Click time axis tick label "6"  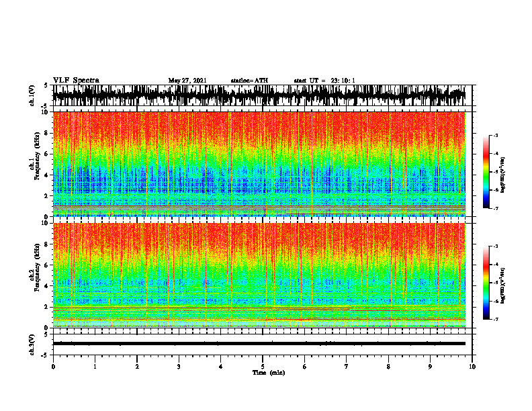tap(305, 367)
